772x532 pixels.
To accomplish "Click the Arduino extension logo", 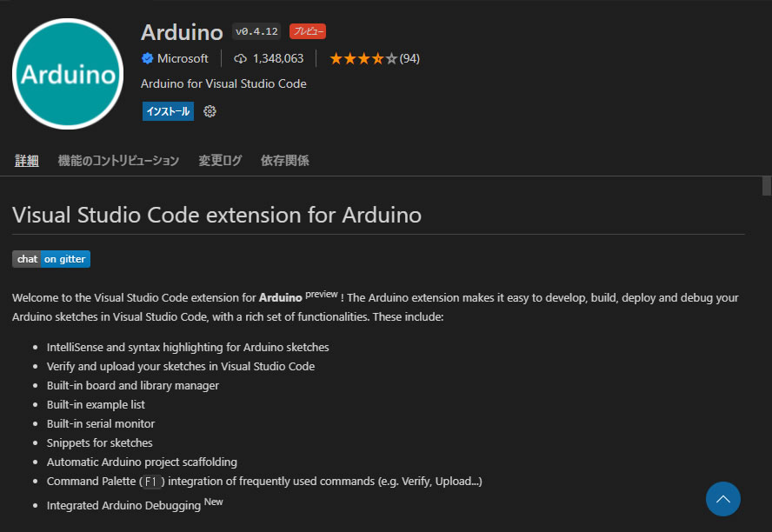I will (x=68, y=74).
